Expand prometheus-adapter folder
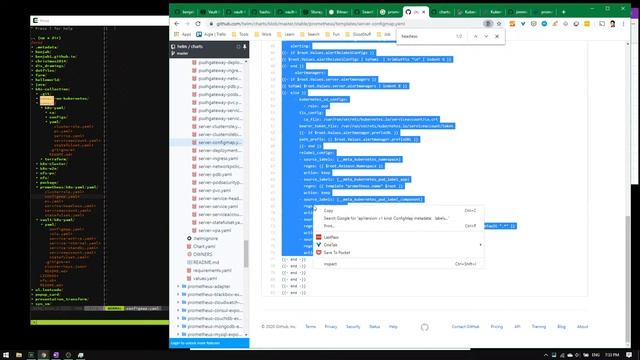The image size is (640, 360). pyautogui.click(x=178, y=286)
